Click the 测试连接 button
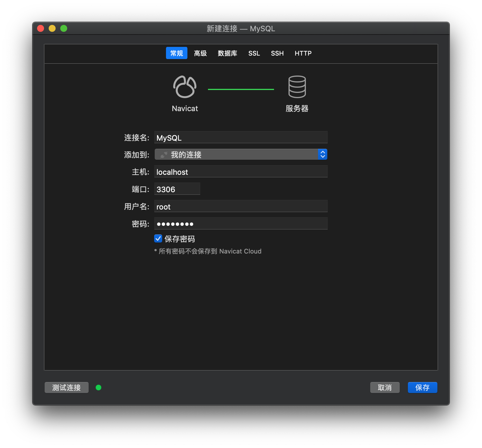 [66, 388]
